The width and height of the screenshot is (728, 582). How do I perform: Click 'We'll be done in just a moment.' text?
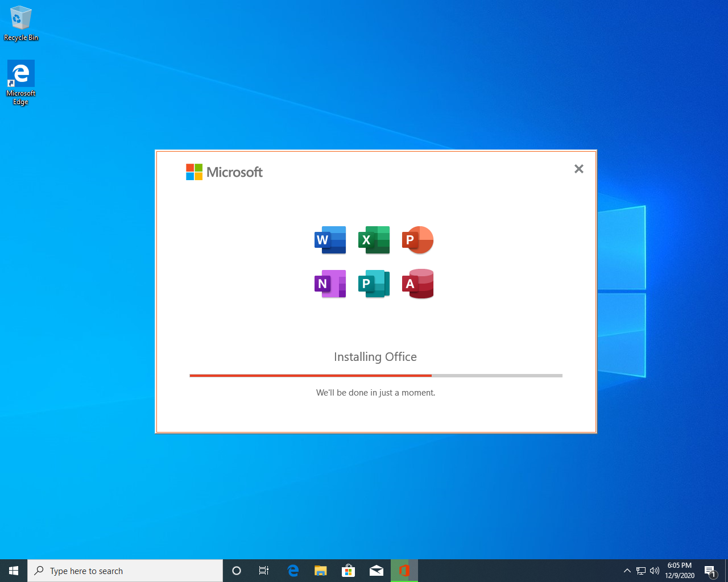[x=375, y=393]
